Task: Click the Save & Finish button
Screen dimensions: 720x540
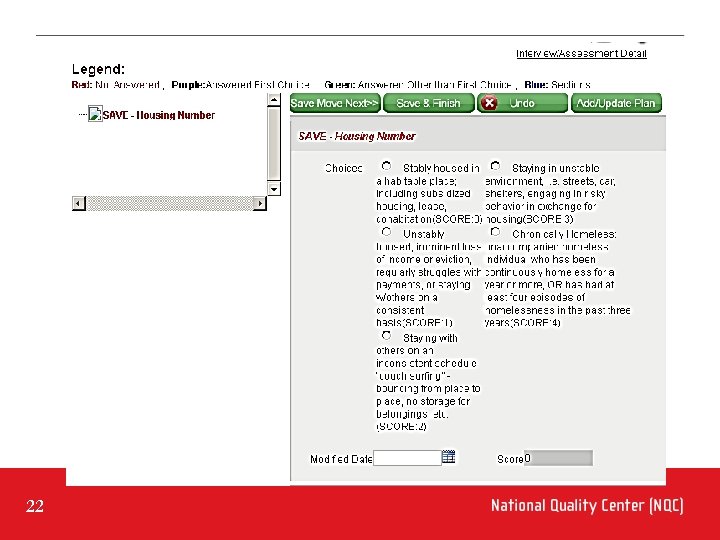Action: pos(428,103)
